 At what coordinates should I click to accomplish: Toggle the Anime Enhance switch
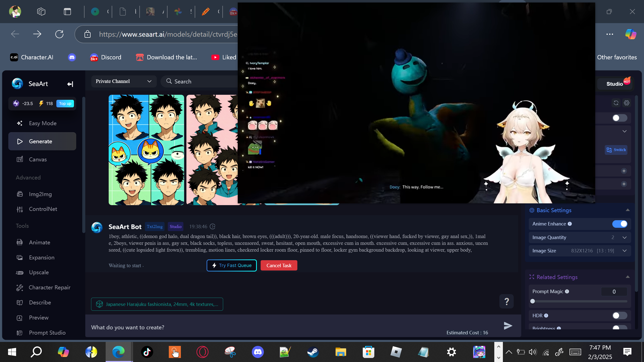tap(620, 224)
